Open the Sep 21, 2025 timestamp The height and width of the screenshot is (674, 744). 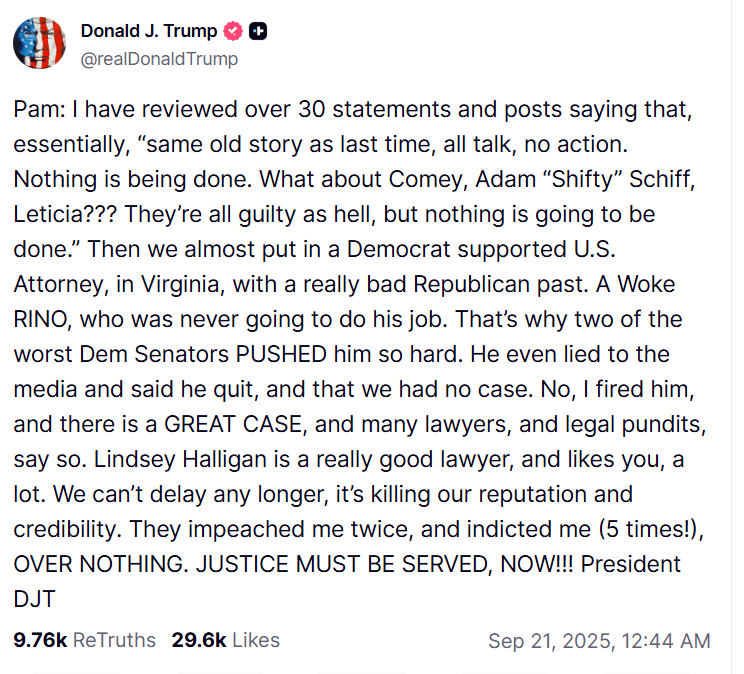coord(599,641)
